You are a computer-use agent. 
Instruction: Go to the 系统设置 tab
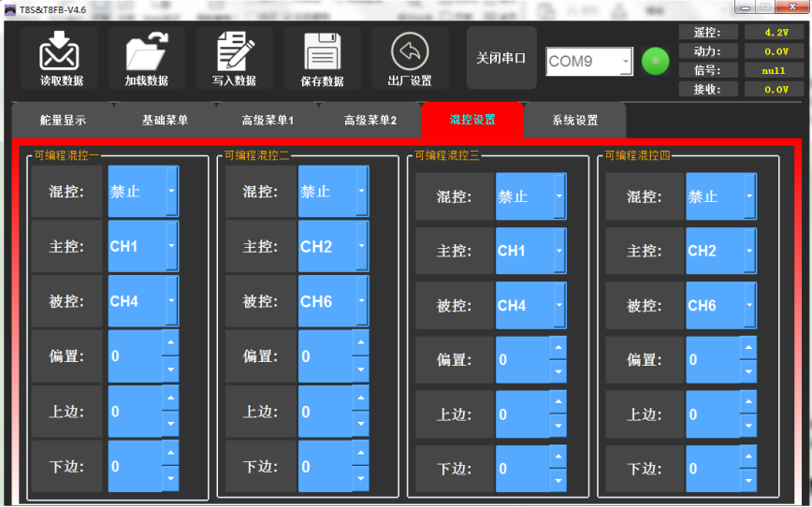(574, 121)
